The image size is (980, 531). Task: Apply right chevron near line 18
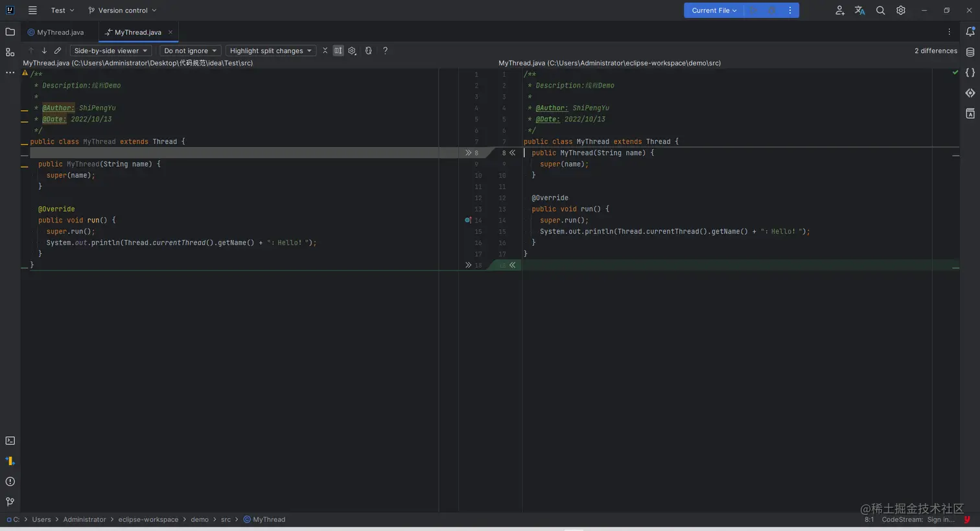(x=512, y=265)
